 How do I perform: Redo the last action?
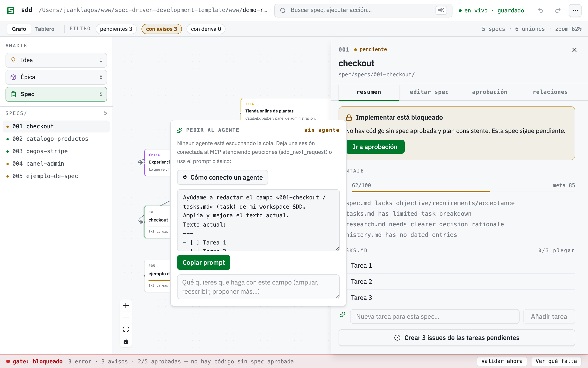tap(558, 10)
